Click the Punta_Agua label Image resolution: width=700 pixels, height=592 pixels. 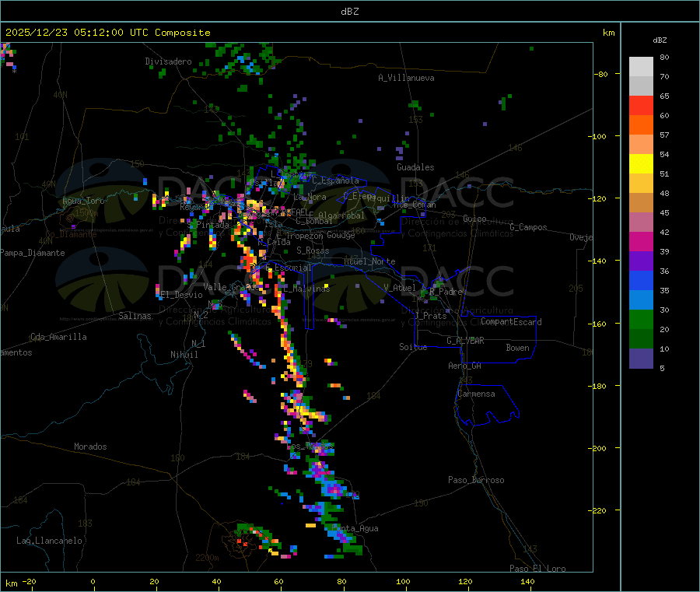point(357,528)
